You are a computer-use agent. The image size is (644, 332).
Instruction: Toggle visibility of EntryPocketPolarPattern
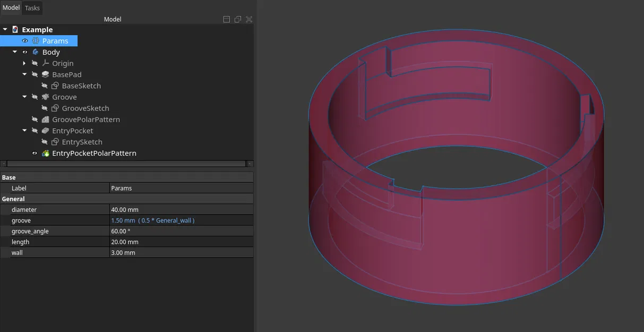point(34,153)
